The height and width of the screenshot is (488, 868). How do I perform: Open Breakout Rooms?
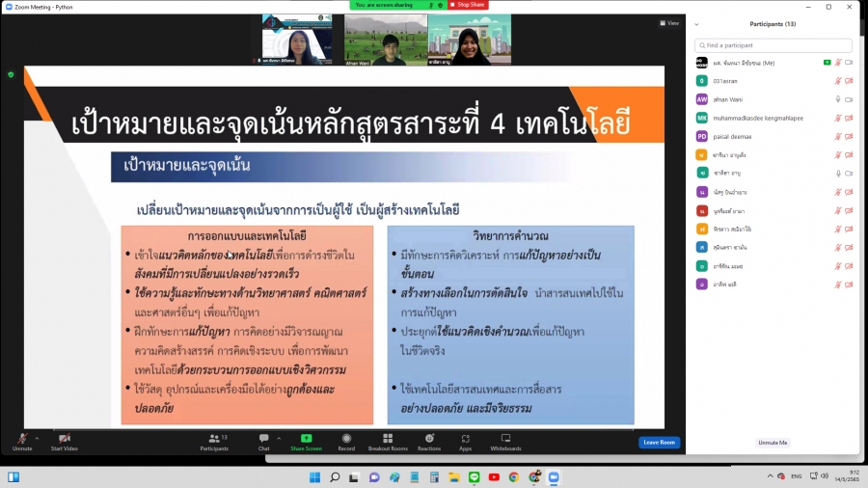(388, 439)
